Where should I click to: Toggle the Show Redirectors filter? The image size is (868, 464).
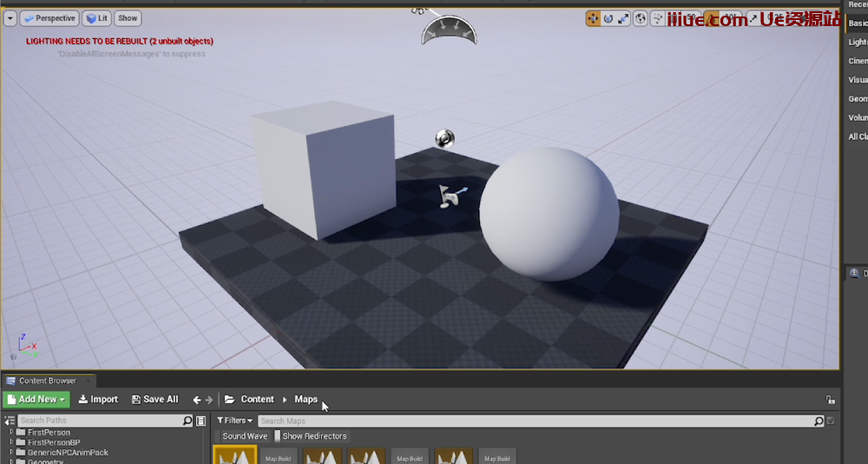coord(311,436)
